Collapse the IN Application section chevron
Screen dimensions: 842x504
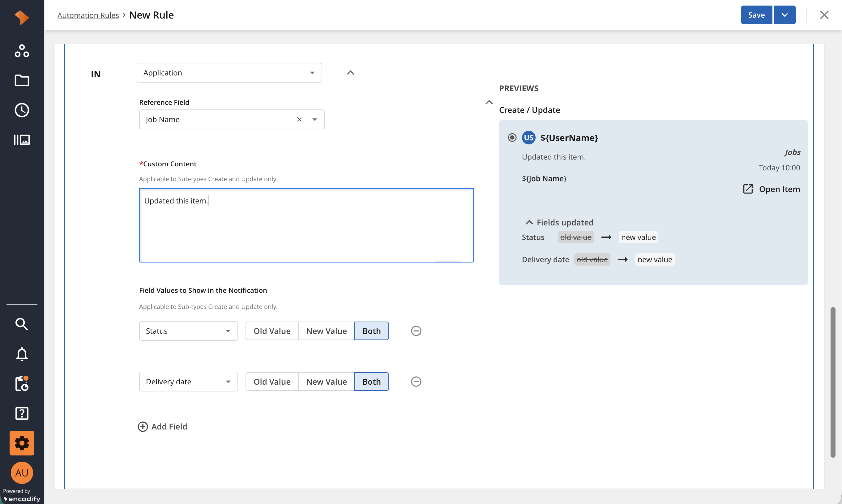pyautogui.click(x=351, y=73)
